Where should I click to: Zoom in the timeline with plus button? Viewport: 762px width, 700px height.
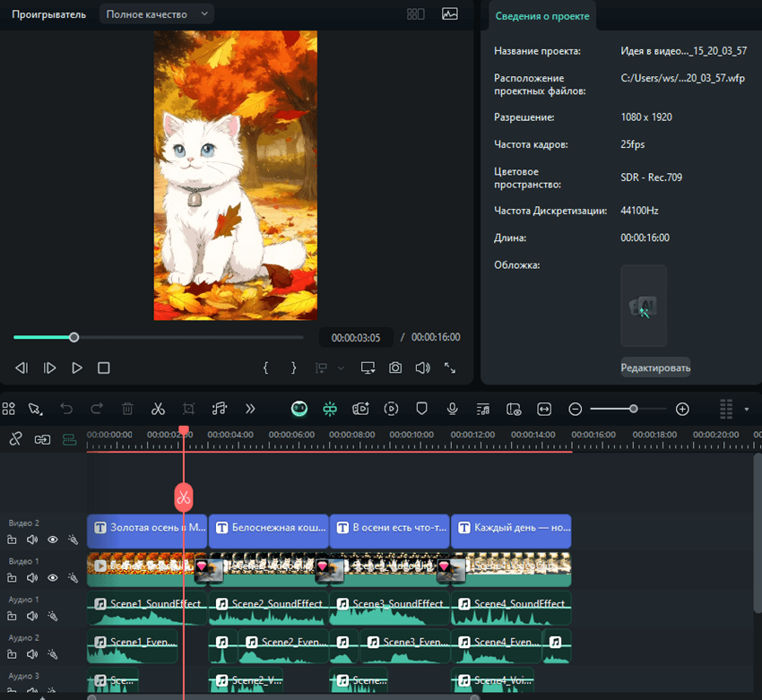click(x=682, y=409)
